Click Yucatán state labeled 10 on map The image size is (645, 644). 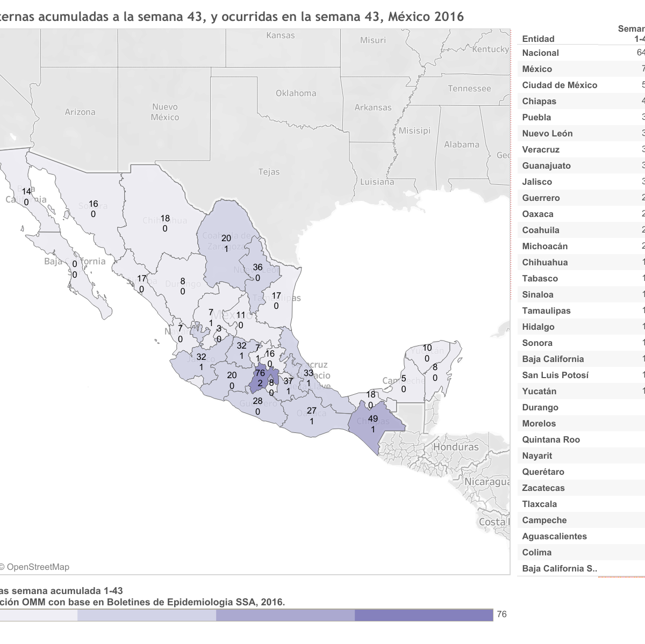coord(427,353)
